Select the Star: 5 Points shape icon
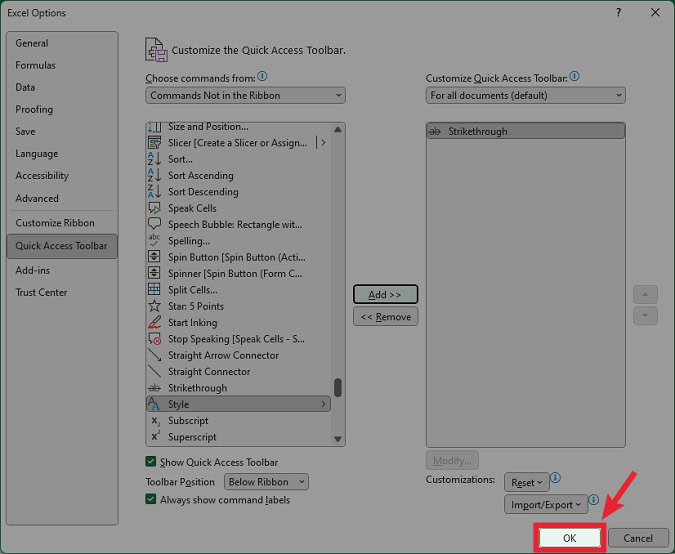This screenshot has height=554, width=675. [154, 306]
